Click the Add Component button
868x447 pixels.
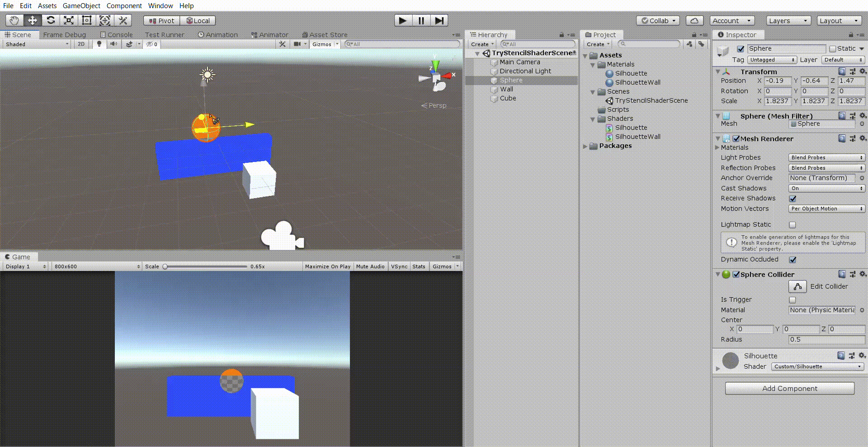[x=790, y=388]
